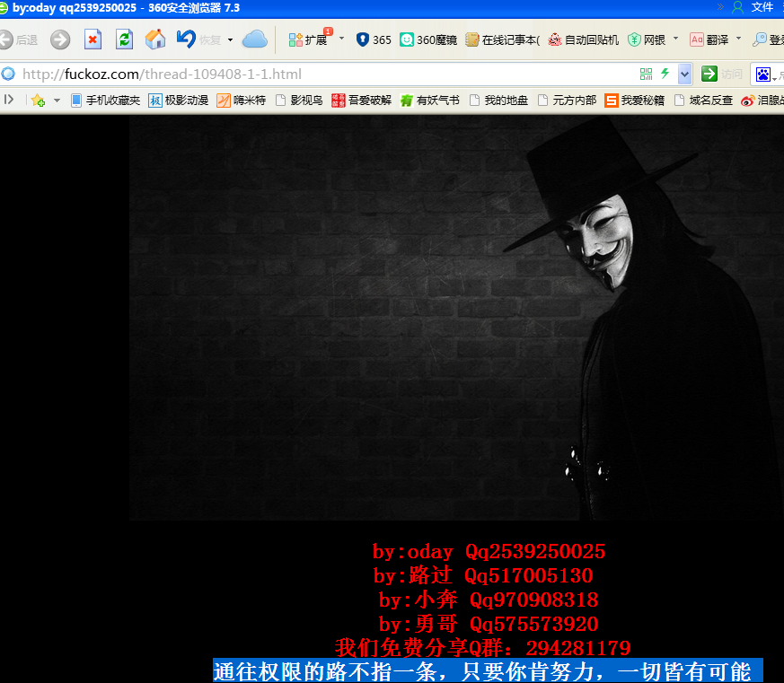784x683 pixels.
Task: Open the 影视鸟 bookmark
Action: 299,101
